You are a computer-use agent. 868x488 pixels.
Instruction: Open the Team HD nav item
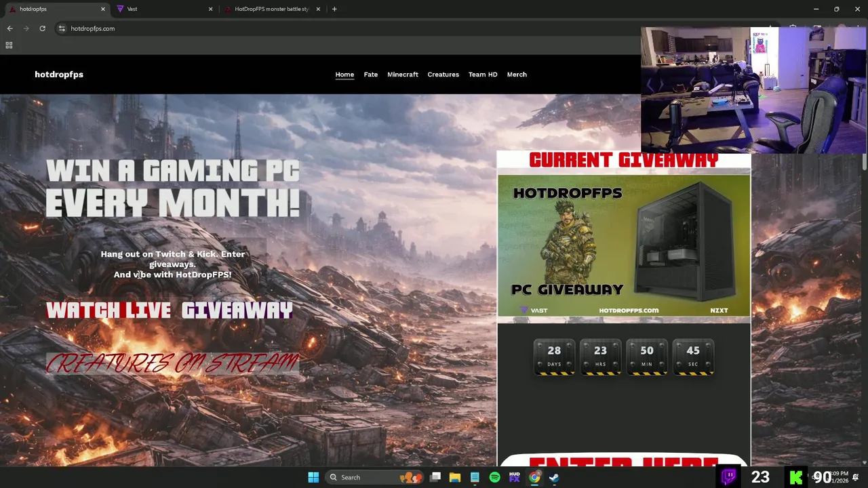coord(483,75)
